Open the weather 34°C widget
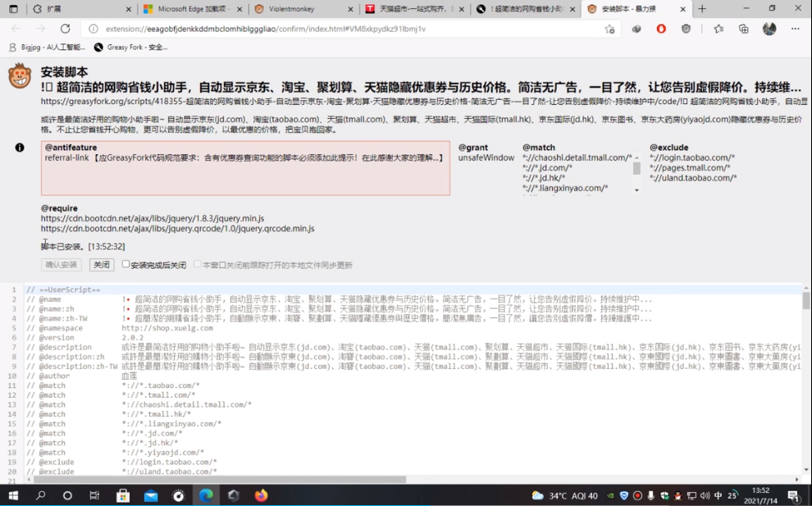Screen dimensions: 812x506 [x=564, y=495]
